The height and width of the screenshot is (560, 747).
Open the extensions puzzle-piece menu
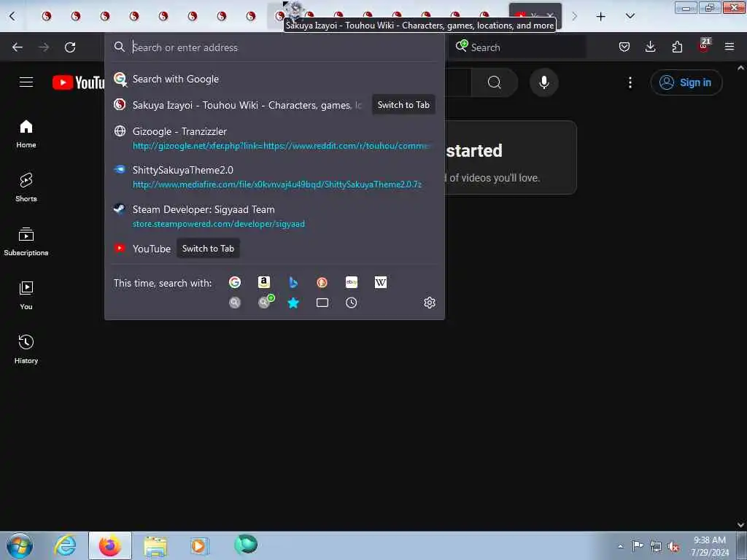(x=677, y=47)
